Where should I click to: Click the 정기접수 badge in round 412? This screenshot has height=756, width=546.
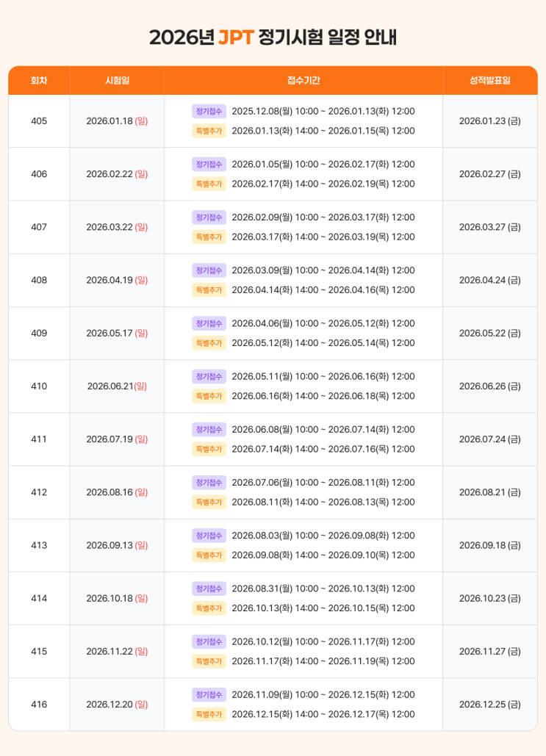coord(209,483)
